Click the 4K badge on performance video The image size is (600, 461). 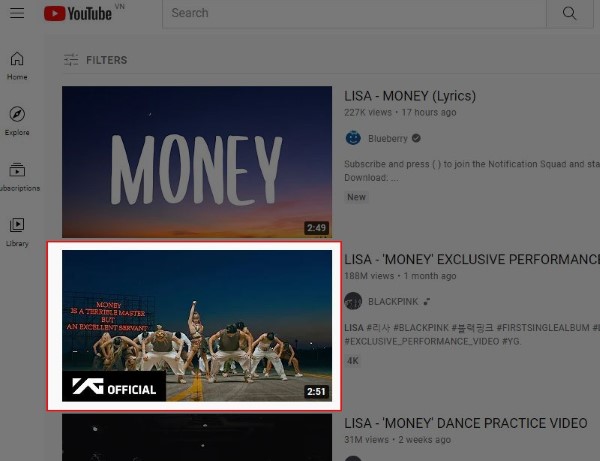[352, 360]
